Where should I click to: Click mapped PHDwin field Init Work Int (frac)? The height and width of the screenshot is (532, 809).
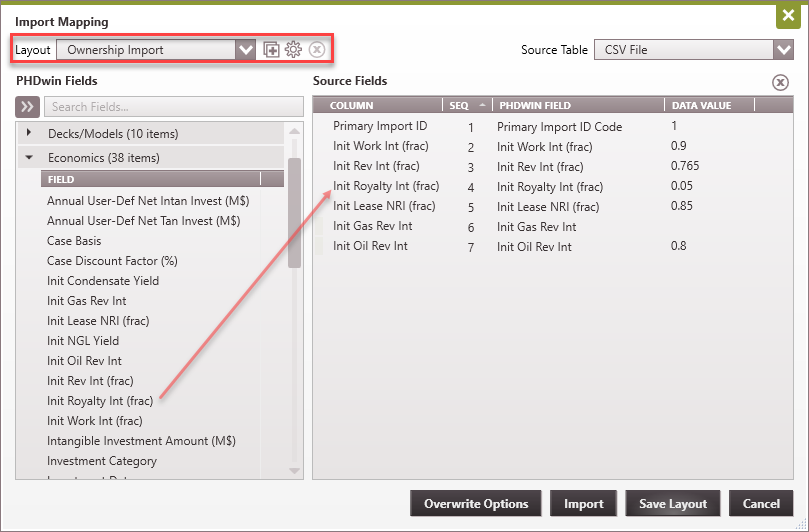tap(544, 147)
